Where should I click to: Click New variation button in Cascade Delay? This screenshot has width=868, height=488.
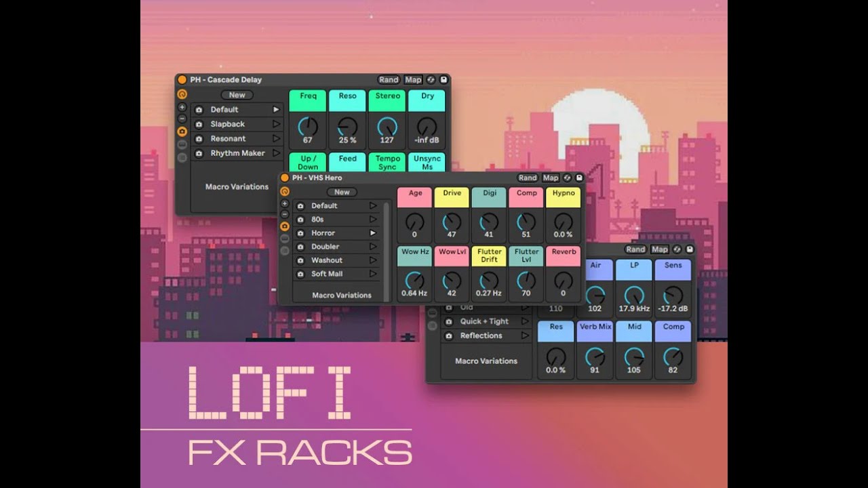(237, 95)
